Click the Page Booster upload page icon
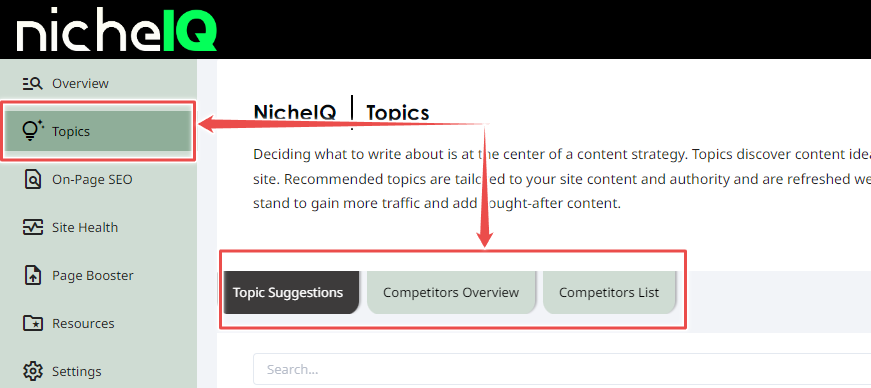 coord(32,275)
